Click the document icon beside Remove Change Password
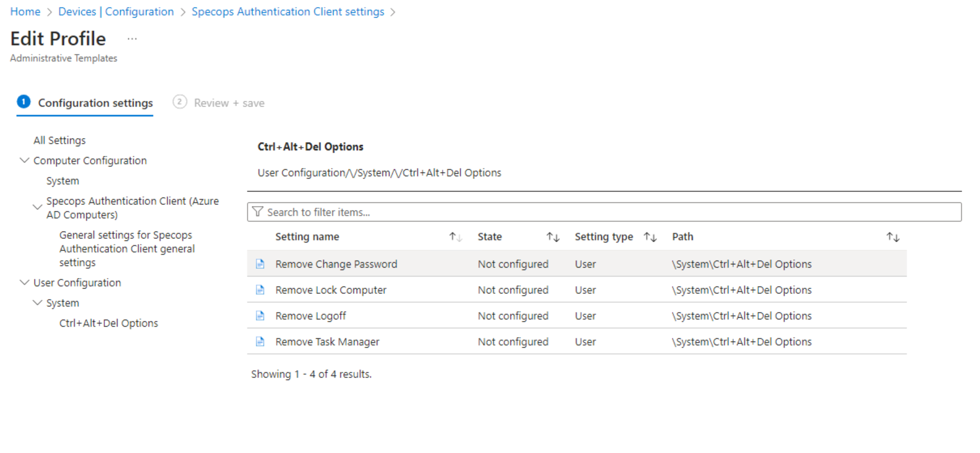The image size is (980, 453). click(x=260, y=264)
